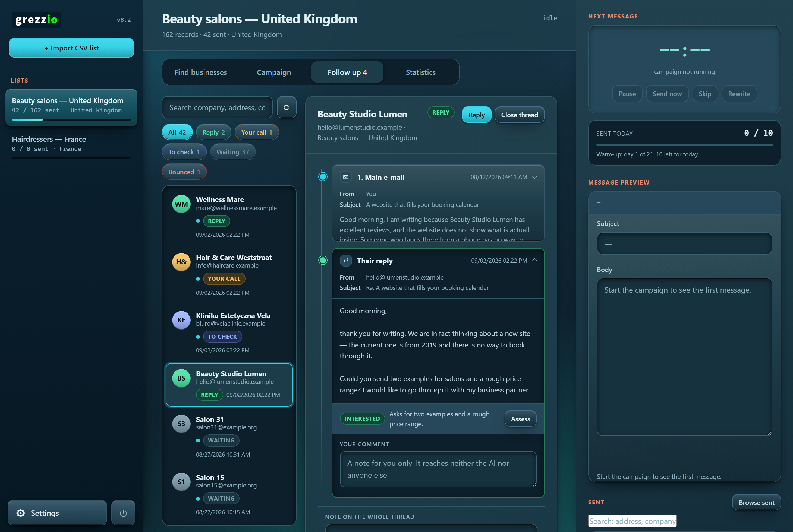Click Close thread button
The width and height of the screenshot is (793, 532).
(x=519, y=115)
